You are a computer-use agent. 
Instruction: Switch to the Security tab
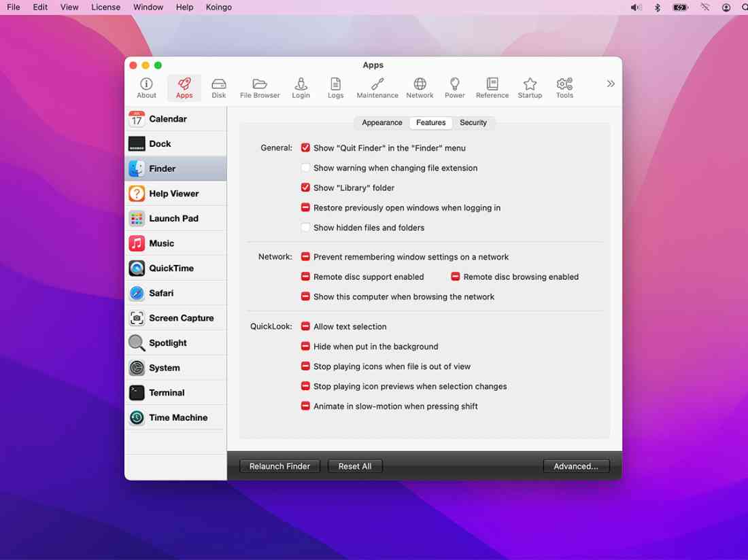[x=473, y=122]
